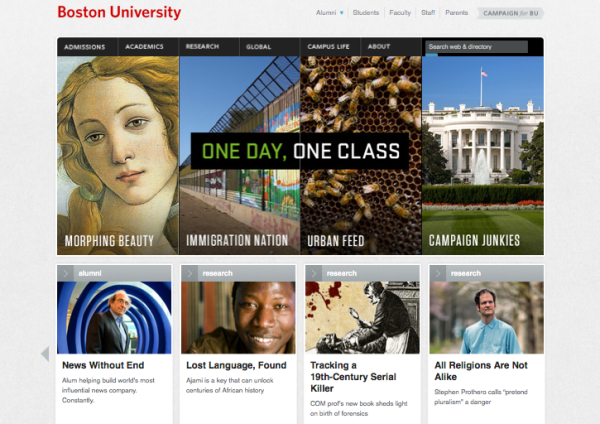Open the News Without End photo
600x424 pixels.
point(114,318)
